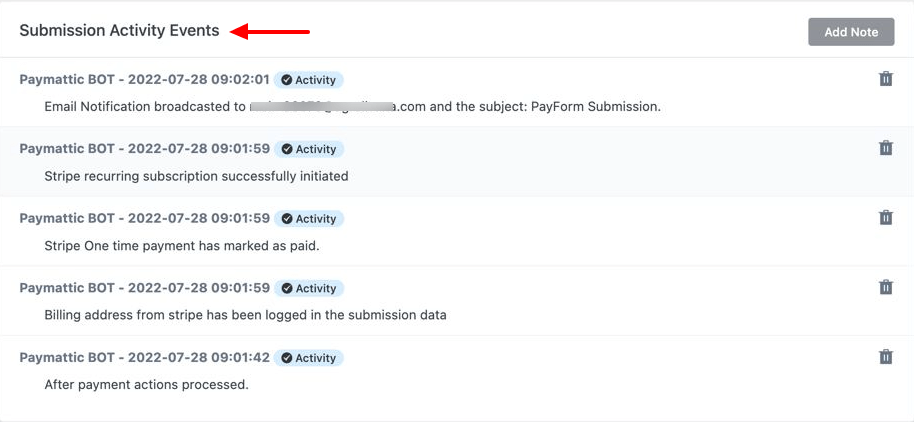Screen dimensions: 914x422
Task: Click the email notification broadcasted message text
Action: click(x=353, y=107)
